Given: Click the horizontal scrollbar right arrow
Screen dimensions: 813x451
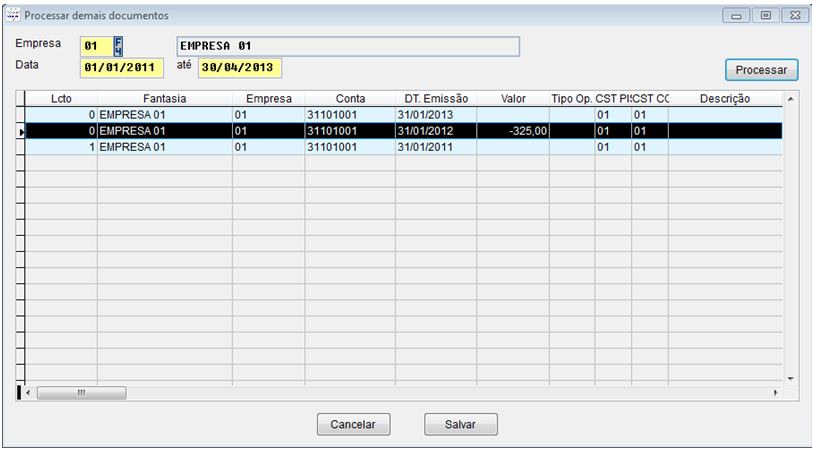Looking at the screenshot, I should tap(776, 393).
